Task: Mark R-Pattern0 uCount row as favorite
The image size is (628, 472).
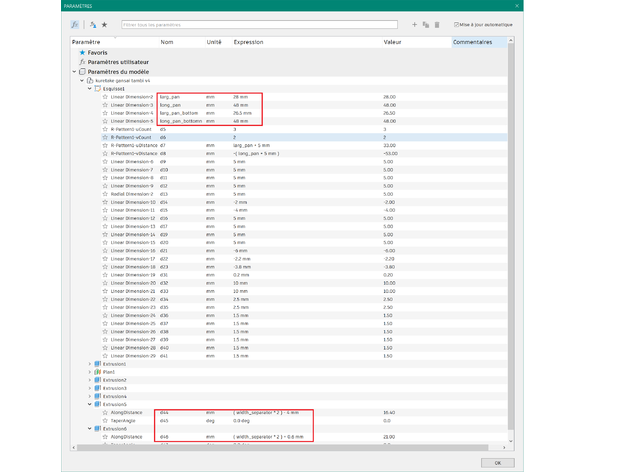Action: (x=105, y=129)
